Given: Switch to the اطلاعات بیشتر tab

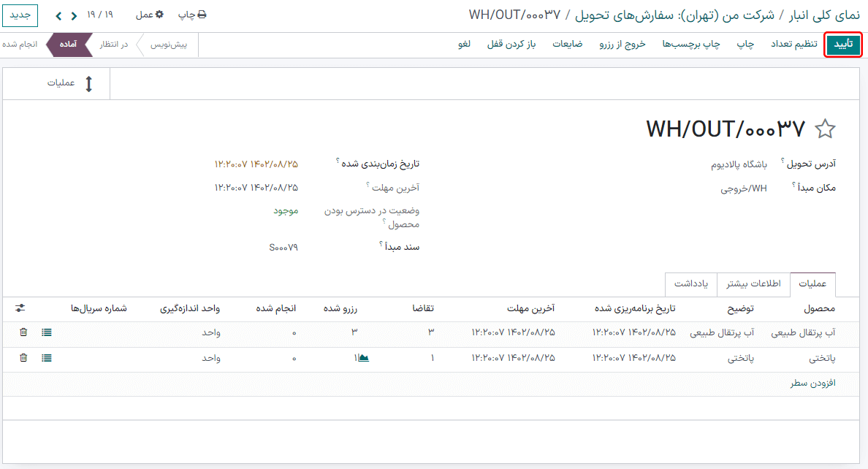Looking at the screenshot, I should click(x=753, y=284).
